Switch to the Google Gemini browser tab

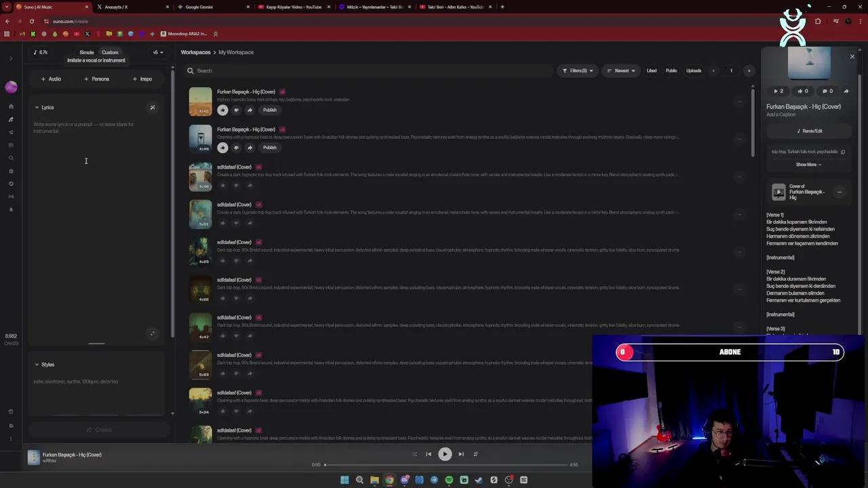coord(212,7)
